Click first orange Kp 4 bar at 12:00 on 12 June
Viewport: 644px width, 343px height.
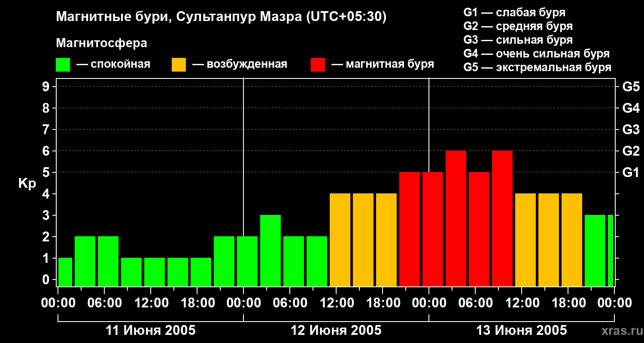[x=340, y=240]
